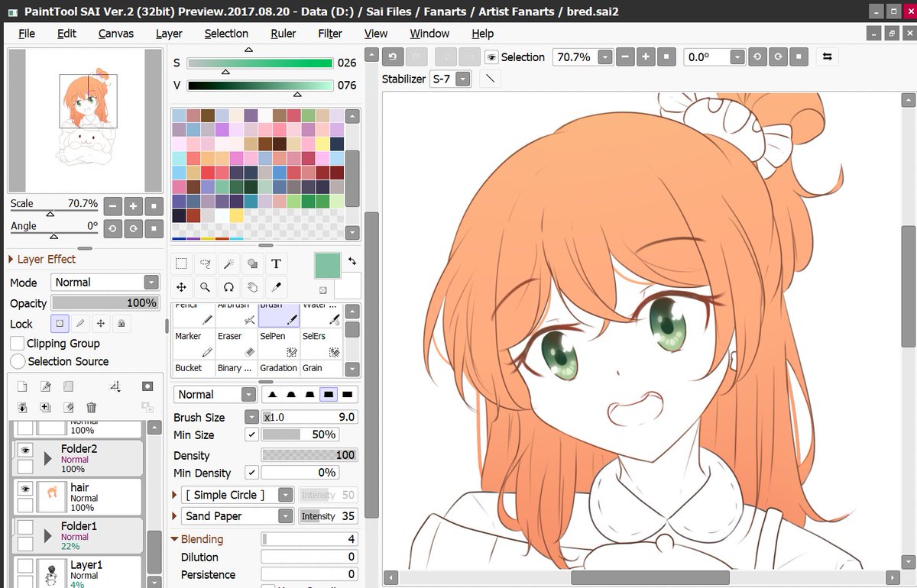Viewport: 917px width, 588px height.
Task: Open the Filter menu
Action: coord(330,34)
